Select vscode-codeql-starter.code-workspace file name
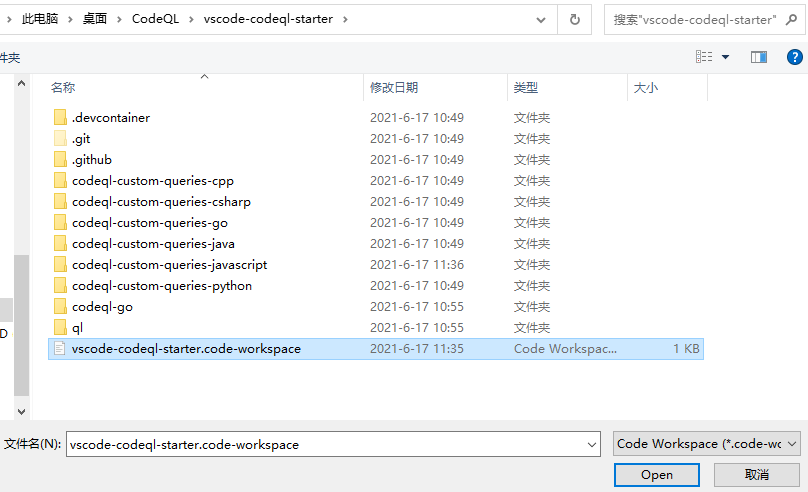 pyautogui.click(x=186, y=349)
